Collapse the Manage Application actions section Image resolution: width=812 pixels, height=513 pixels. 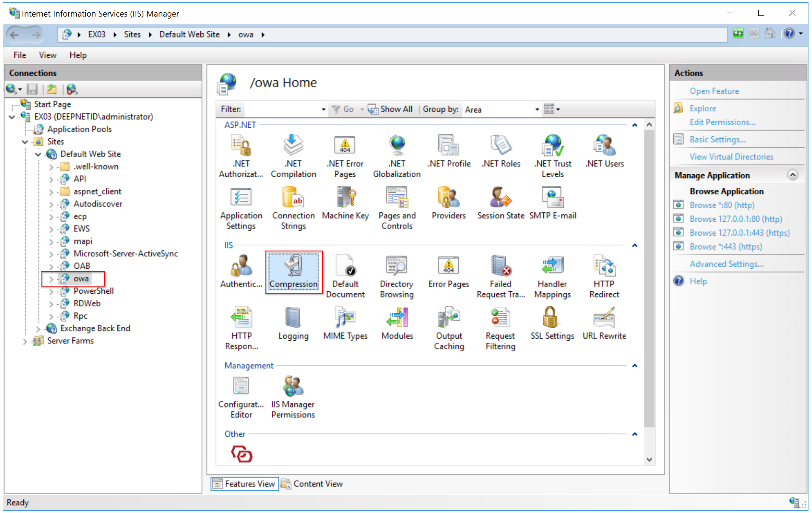pyautogui.click(x=793, y=175)
